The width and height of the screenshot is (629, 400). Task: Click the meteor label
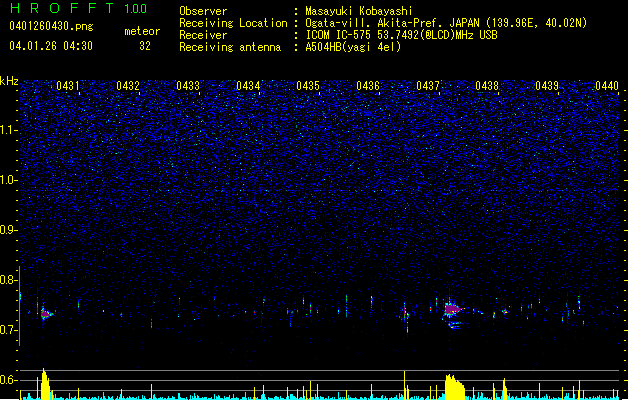pos(142,31)
